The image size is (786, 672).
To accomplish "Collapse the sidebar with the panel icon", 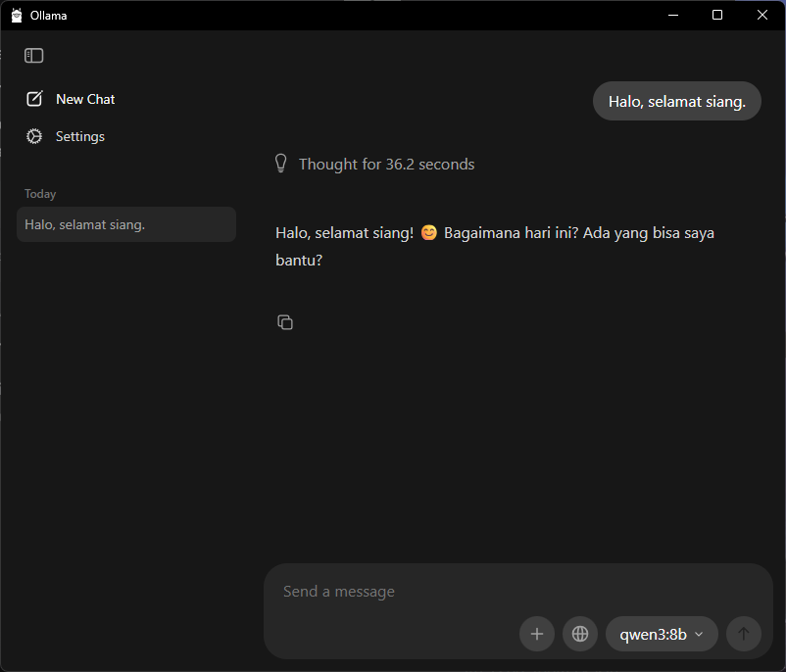I will [x=34, y=56].
